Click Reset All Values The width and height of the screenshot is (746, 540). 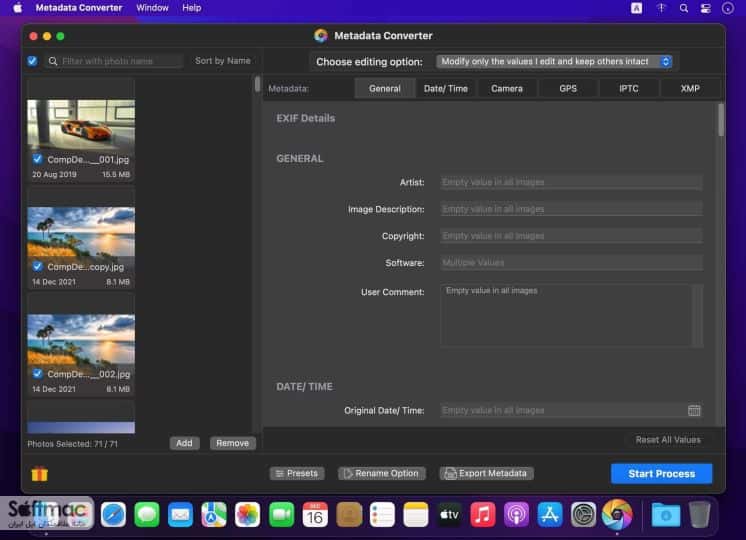(x=668, y=440)
